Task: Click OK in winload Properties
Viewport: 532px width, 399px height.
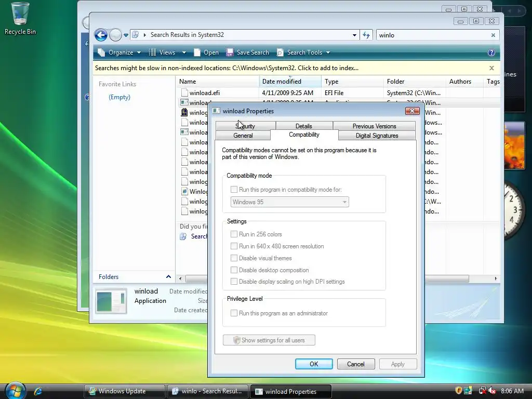Action: coord(314,364)
